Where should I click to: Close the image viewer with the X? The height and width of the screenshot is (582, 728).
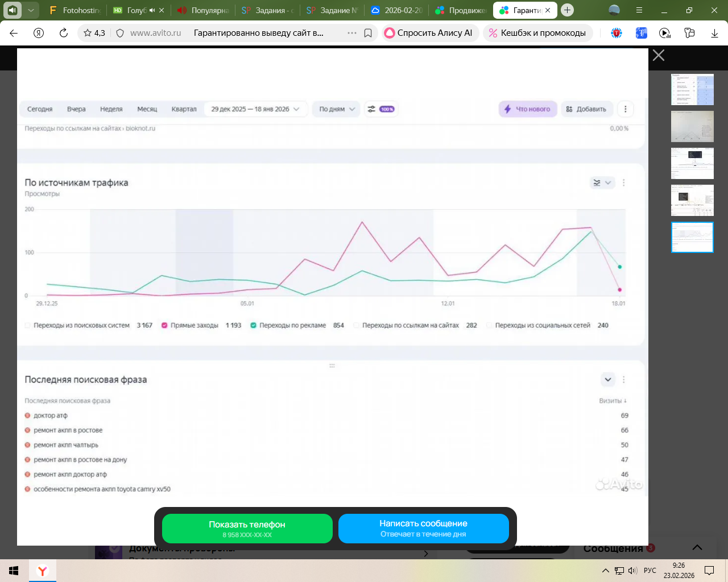pyautogui.click(x=658, y=55)
